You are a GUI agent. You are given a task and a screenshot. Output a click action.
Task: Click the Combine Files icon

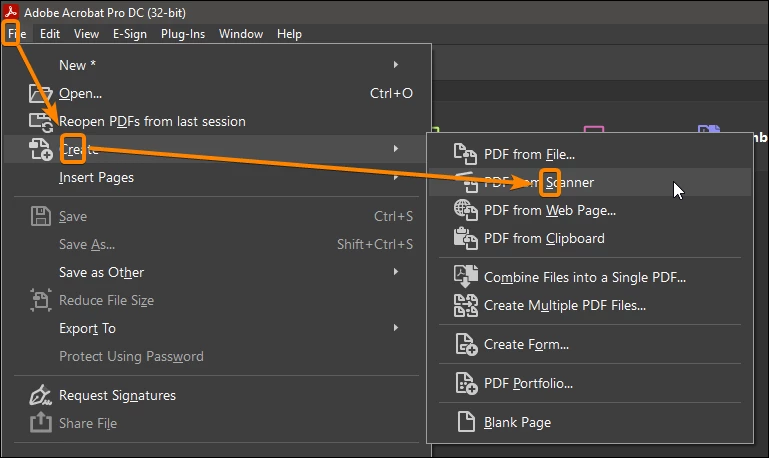(465, 277)
